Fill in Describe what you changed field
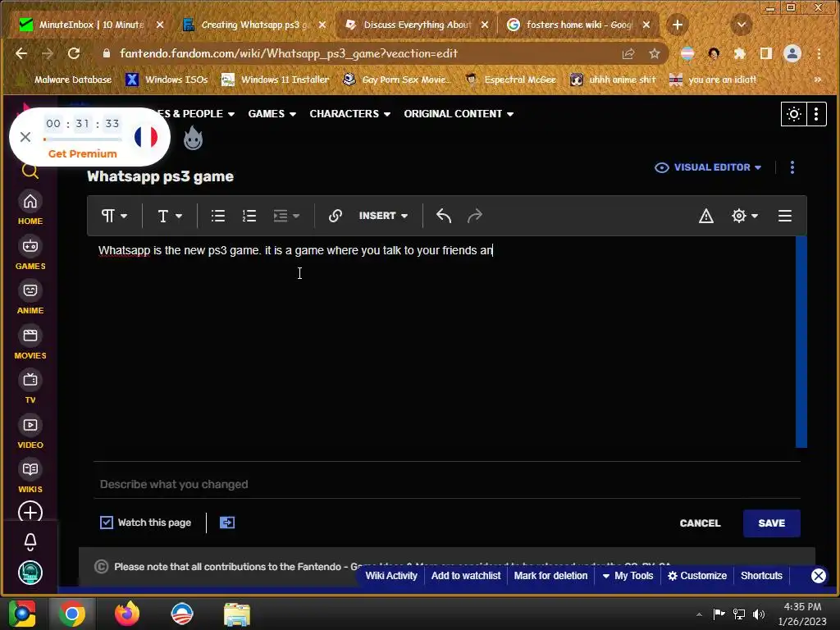The width and height of the screenshot is (840, 630). tap(447, 484)
